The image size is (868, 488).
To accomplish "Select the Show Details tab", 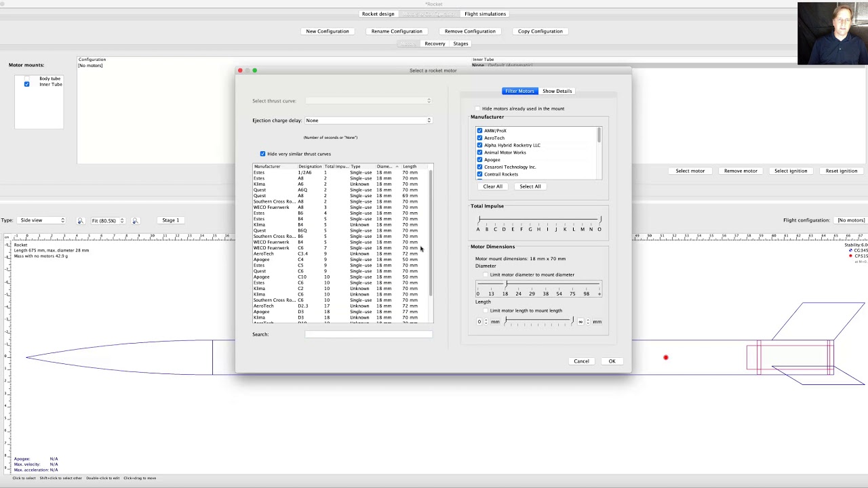I will point(557,91).
